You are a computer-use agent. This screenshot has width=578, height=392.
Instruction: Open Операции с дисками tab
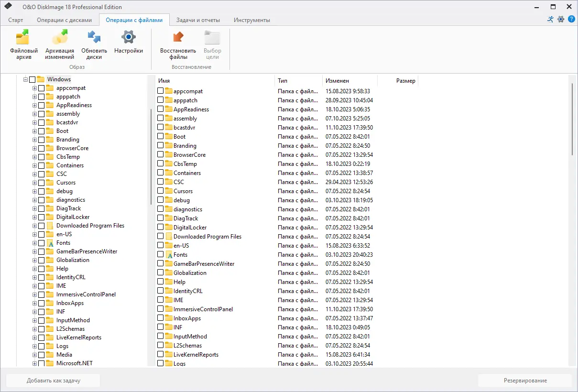(x=64, y=20)
